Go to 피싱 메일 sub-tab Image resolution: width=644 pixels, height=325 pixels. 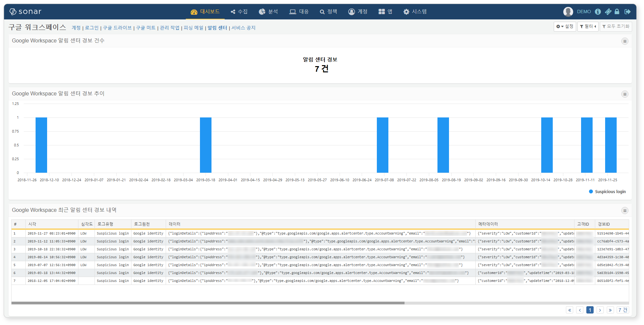coord(193,28)
